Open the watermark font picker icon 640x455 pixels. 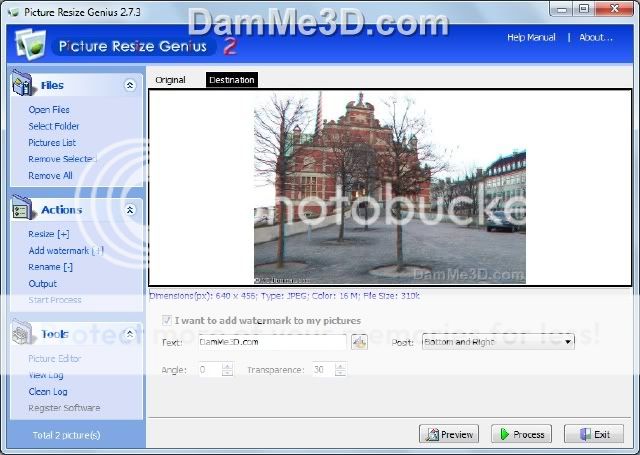359,342
